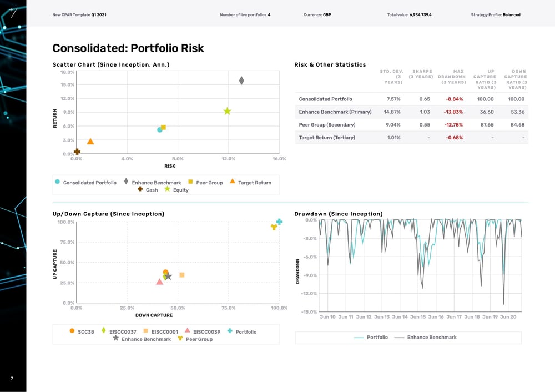Viewport: 555px width, 392px height.
Task: Click the EISCC0001 peach square legend marker
Action: coord(145,331)
